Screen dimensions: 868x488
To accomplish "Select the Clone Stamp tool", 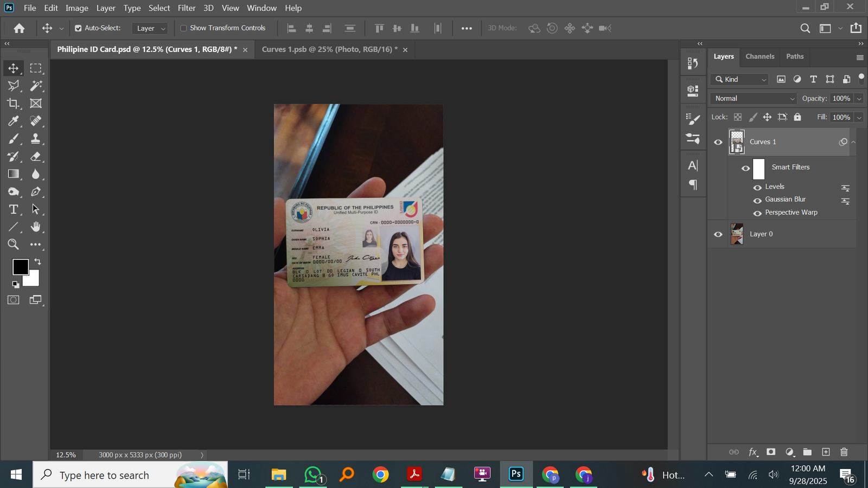I will click(x=36, y=139).
